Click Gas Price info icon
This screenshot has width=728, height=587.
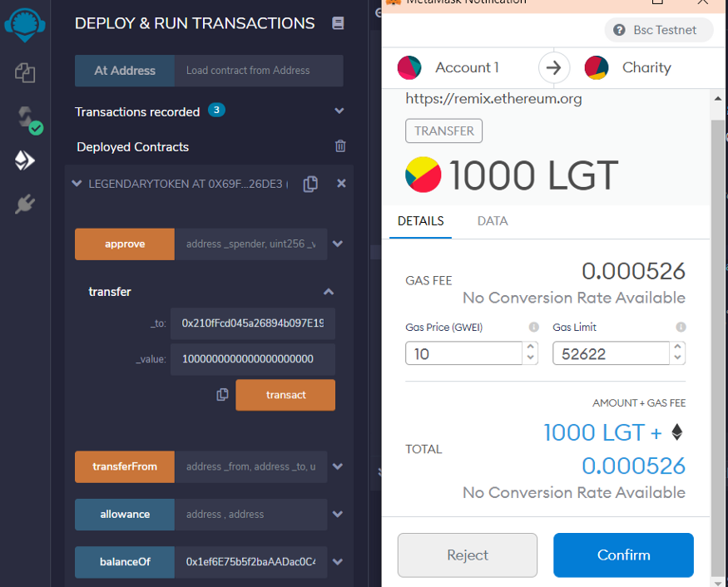(534, 327)
